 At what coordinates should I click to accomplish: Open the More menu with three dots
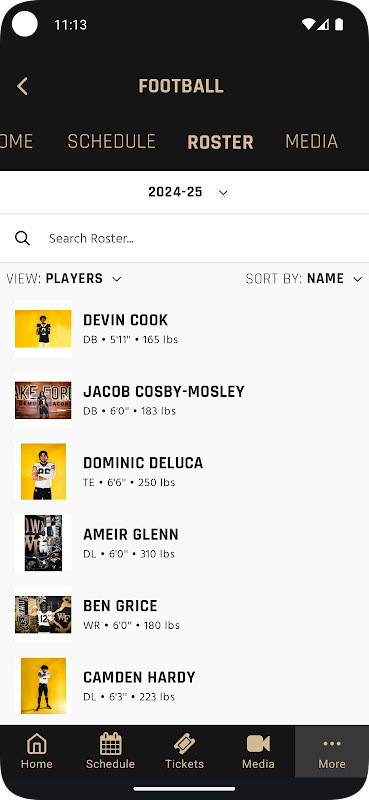pyautogui.click(x=332, y=752)
